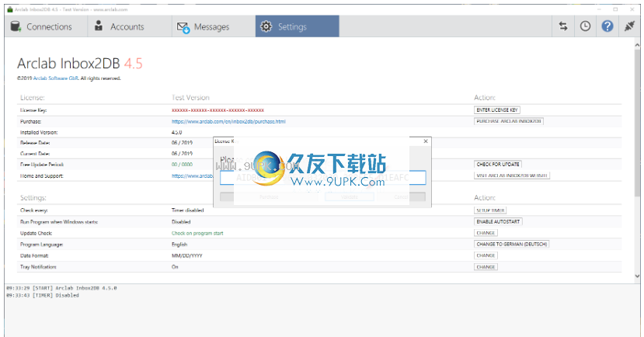Click 'Timer disabled' value text
Screen dimensions: 644x337
point(188,210)
